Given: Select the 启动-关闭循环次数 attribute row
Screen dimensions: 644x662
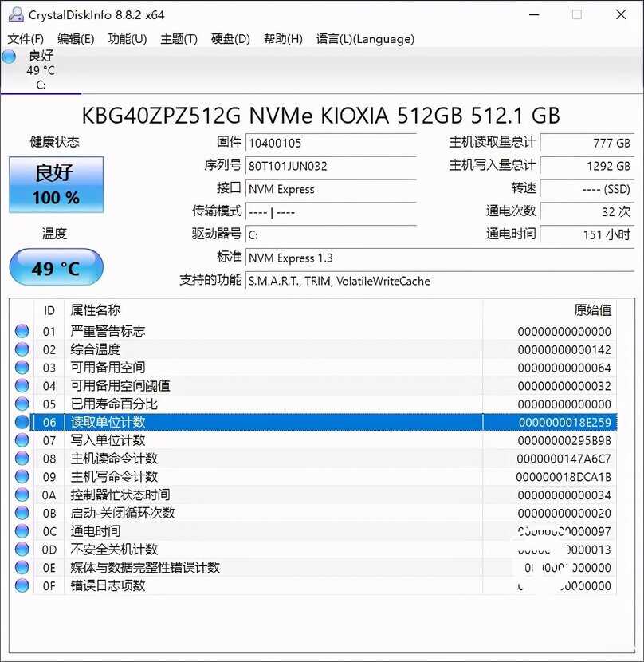Looking at the screenshot, I should (313, 513).
